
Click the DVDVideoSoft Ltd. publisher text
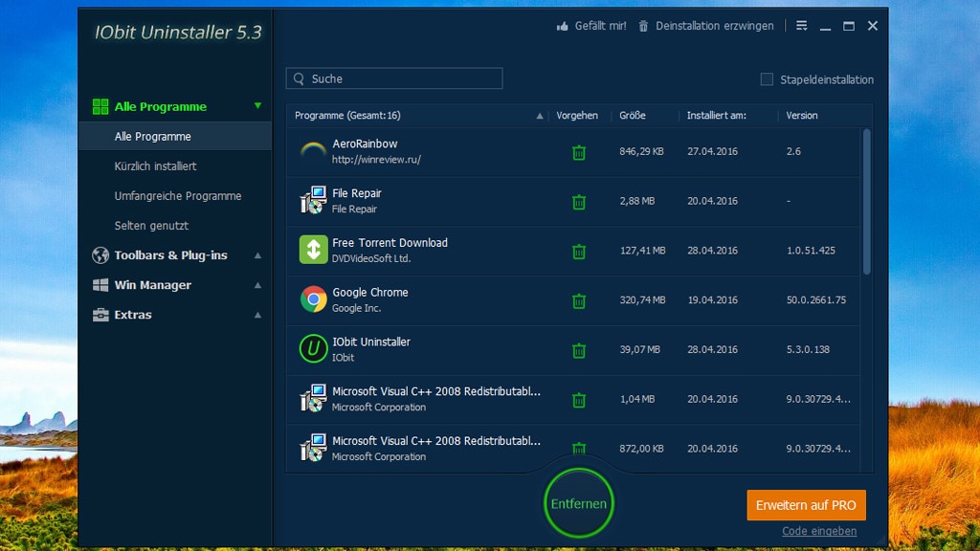(371, 258)
